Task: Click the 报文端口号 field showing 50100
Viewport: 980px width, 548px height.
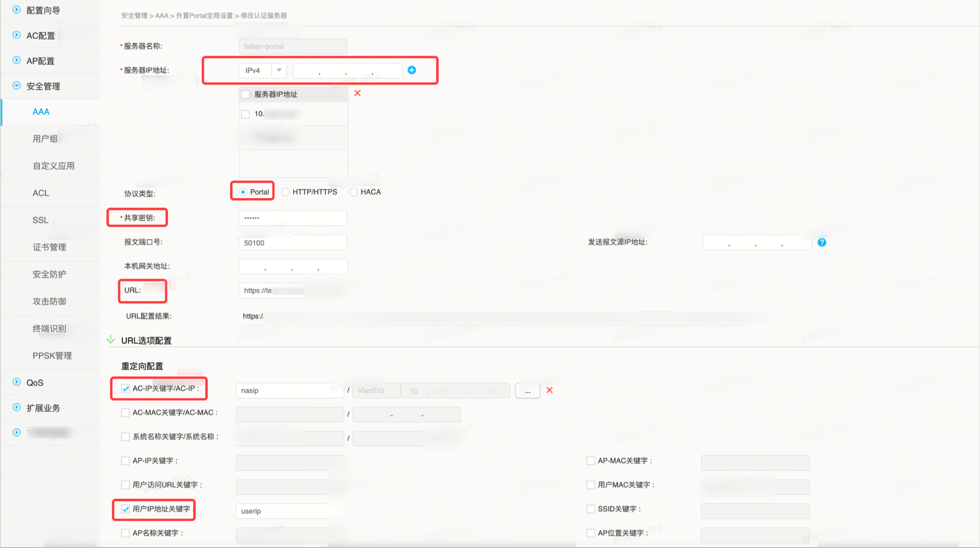Action: coord(293,243)
